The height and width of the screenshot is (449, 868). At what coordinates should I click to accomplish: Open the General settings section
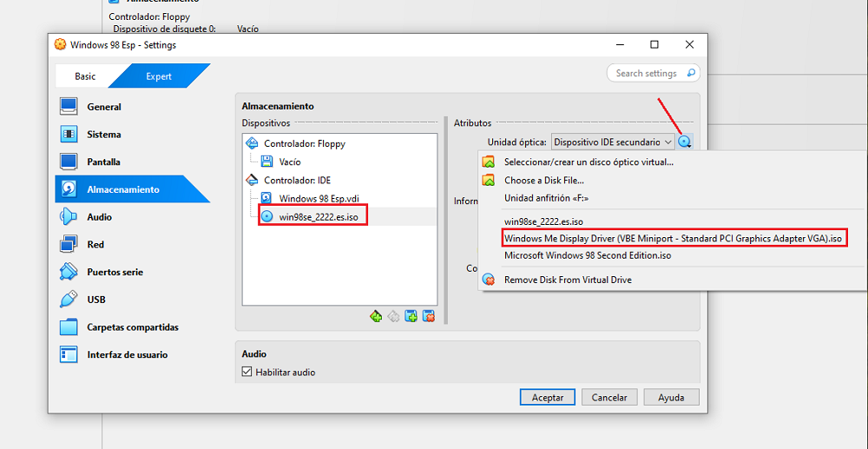coord(104,107)
